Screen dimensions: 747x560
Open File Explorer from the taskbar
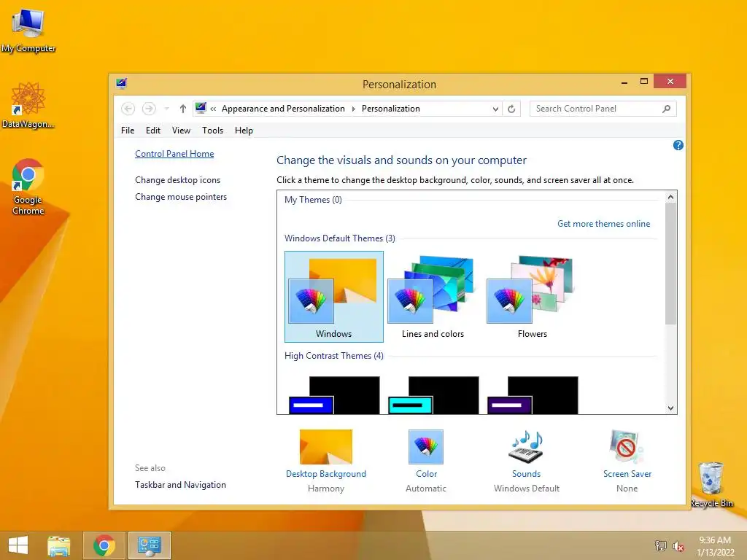point(58,545)
